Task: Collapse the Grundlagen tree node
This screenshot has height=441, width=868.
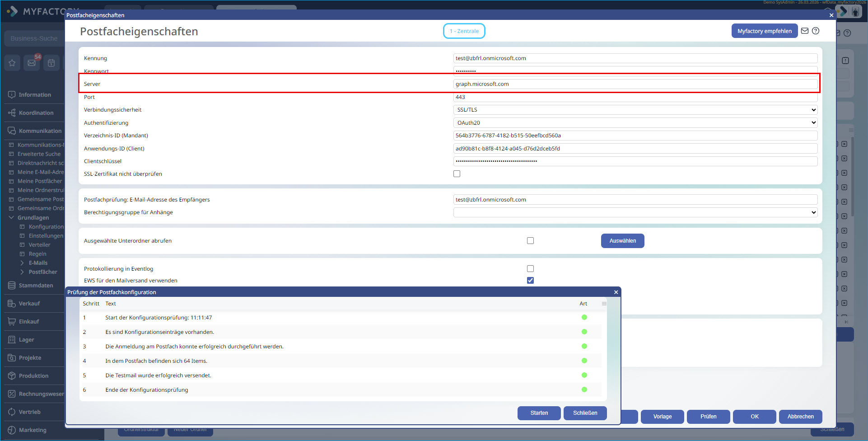Action: (x=11, y=218)
